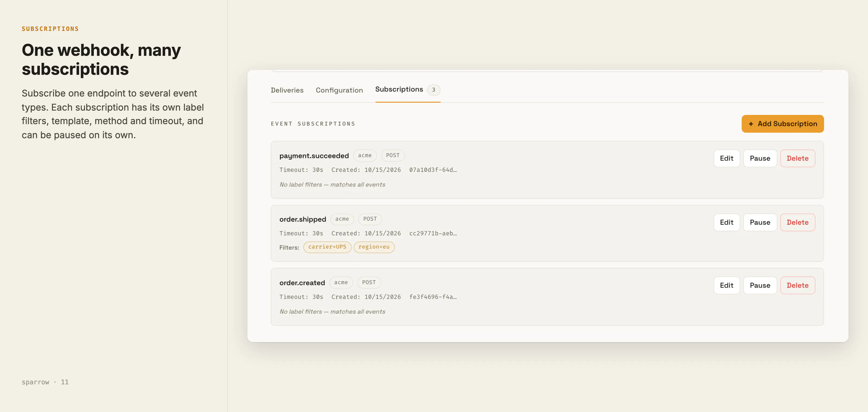Pause the payment.succeeded subscription
The height and width of the screenshot is (412, 868).
[760, 158]
